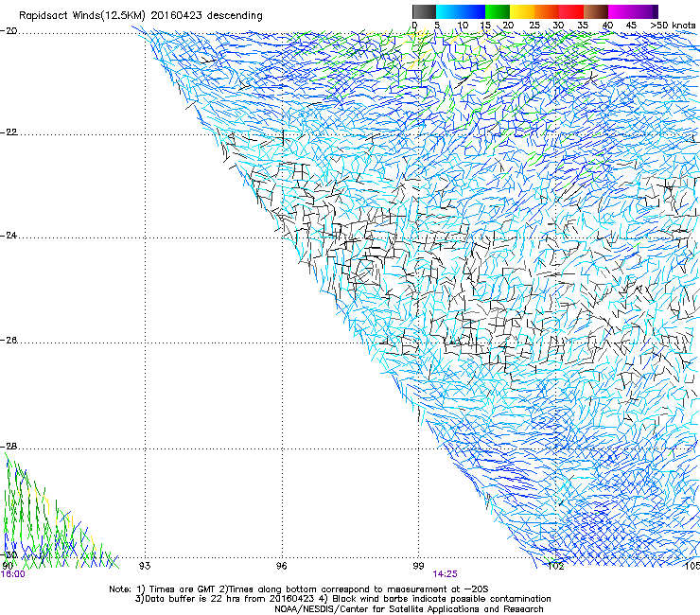The image size is (700, 615).
Task: Click the blue 10-15 knots legend color
Action: [x=473, y=11]
